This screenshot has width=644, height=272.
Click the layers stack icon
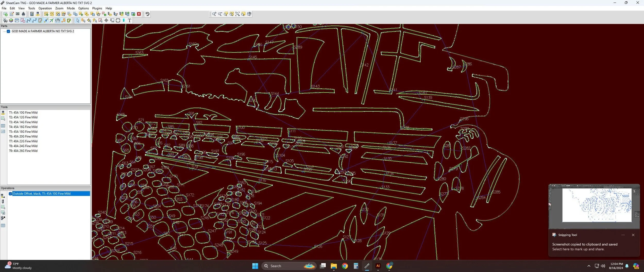click(11, 20)
